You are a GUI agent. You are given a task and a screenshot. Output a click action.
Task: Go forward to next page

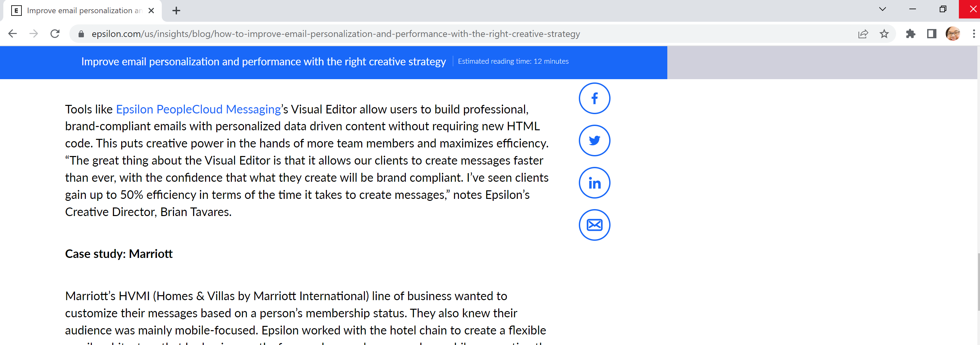coord(33,34)
